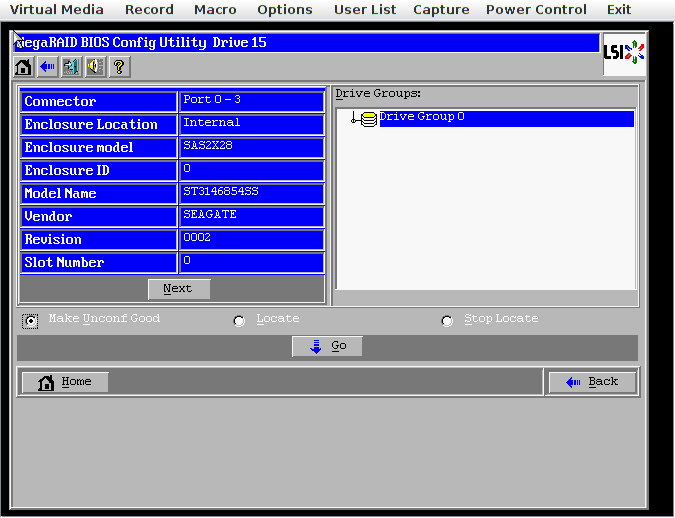Click the Drive Groups heading
Screen dimensions: 675x518
[x=378, y=93]
